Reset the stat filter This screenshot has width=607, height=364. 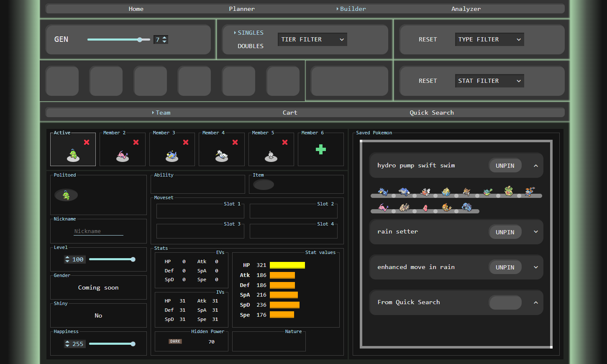pyautogui.click(x=428, y=81)
